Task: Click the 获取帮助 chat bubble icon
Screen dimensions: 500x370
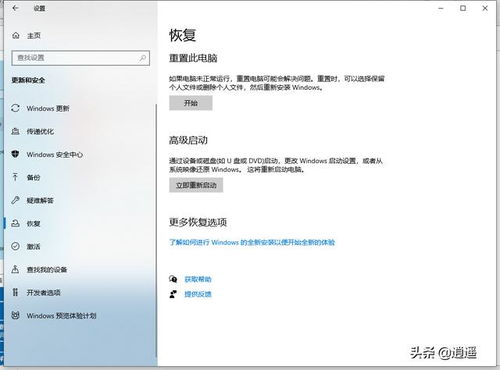Action: point(173,279)
